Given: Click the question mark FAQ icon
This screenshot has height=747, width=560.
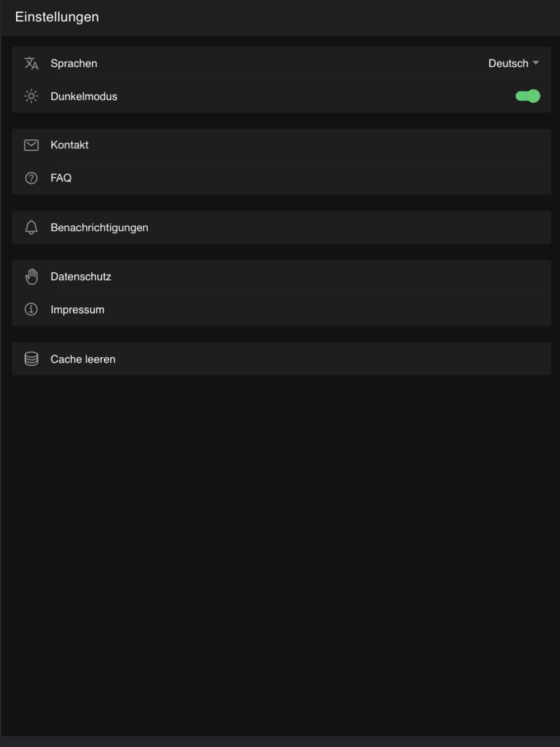Looking at the screenshot, I should tap(31, 178).
